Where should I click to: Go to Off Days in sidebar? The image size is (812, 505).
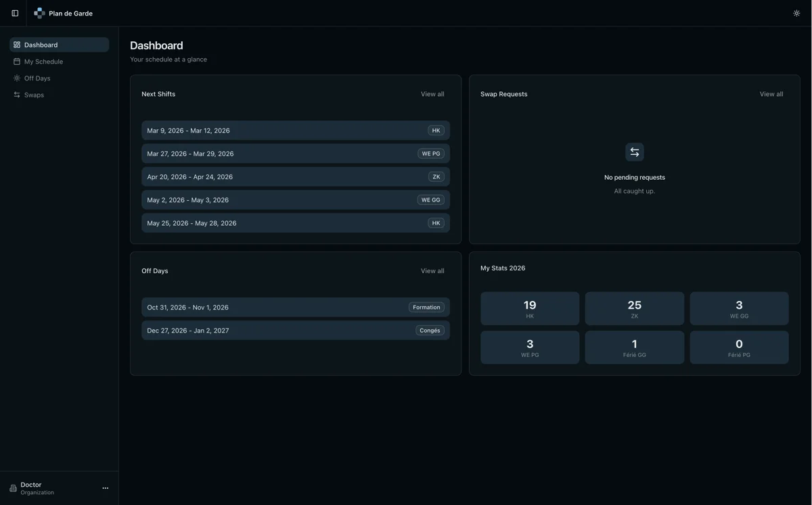[x=37, y=78]
